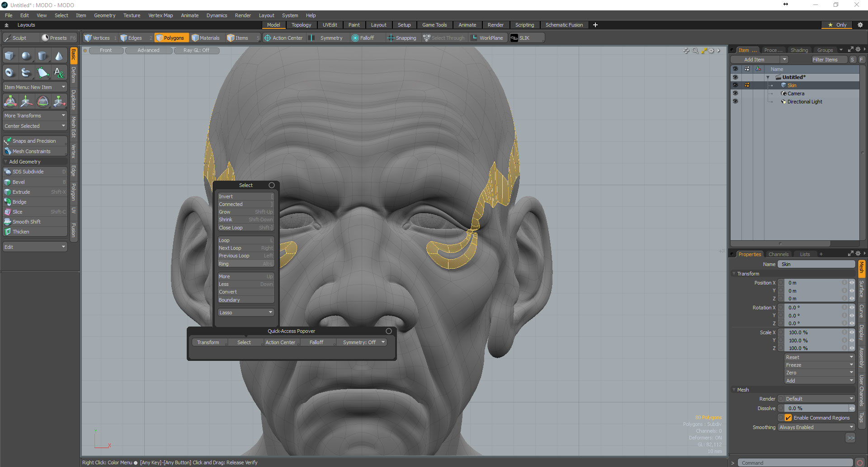Image resolution: width=868 pixels, height=467 pixels.
Task: Select the Torus primitive tool
Action: tap(9, 72)
